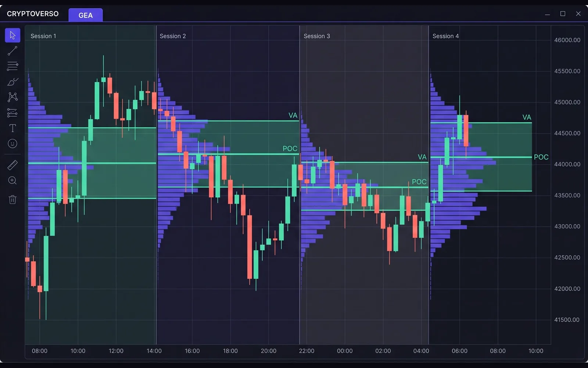Image resolution: width=588 pixels, height=368 pixels.
Task: Click the 08:00 label under Session 1
Action: pyautogui.click(x=40, y=351)
